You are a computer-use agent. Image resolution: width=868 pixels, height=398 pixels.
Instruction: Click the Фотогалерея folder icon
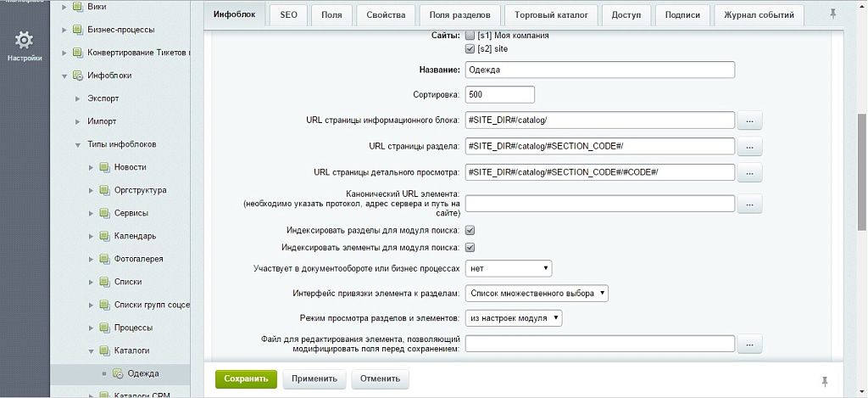coord(104,259)
